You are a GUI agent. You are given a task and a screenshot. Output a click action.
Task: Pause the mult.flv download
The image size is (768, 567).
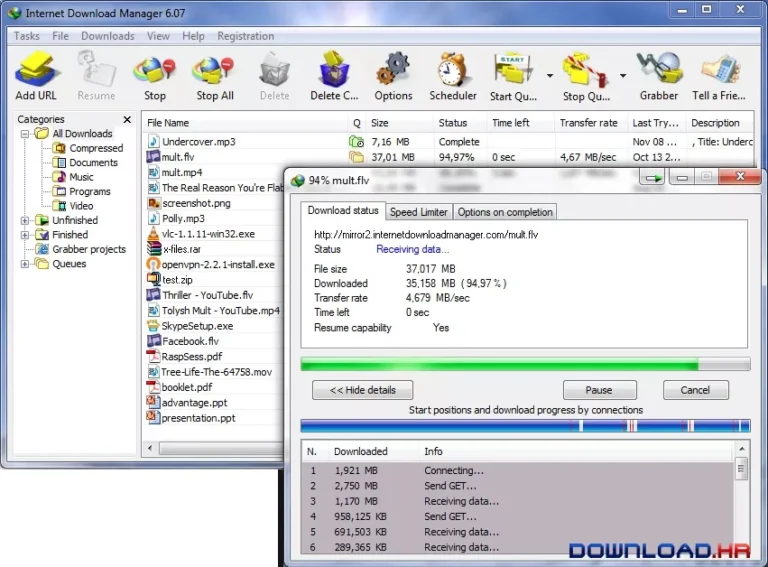(x=600, y=390)
